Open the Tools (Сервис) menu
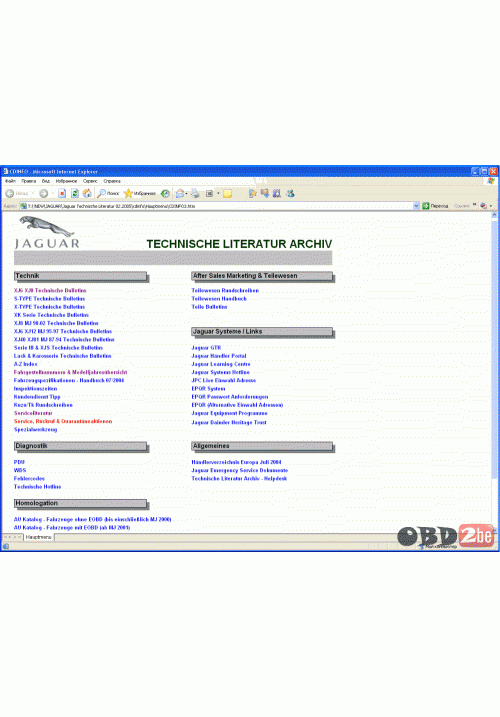 coord(90,182)
